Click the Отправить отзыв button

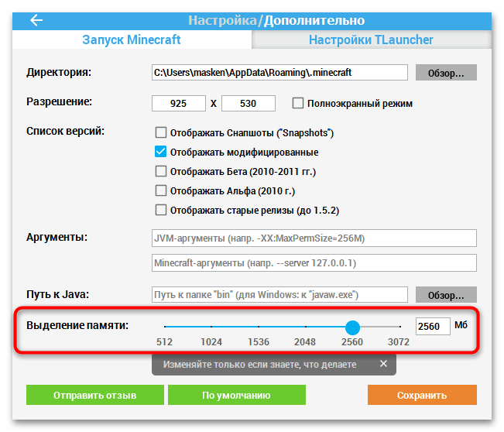(x=95, y=395)
